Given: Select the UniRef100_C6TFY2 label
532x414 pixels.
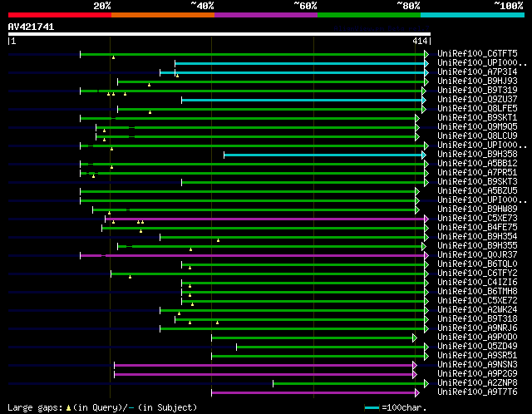Looking at the screenshot, I should click(x=477, y=274).
